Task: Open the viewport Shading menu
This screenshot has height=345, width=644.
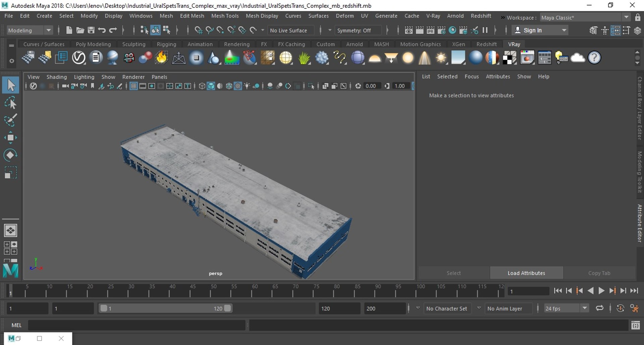Action: coord(57,77)
